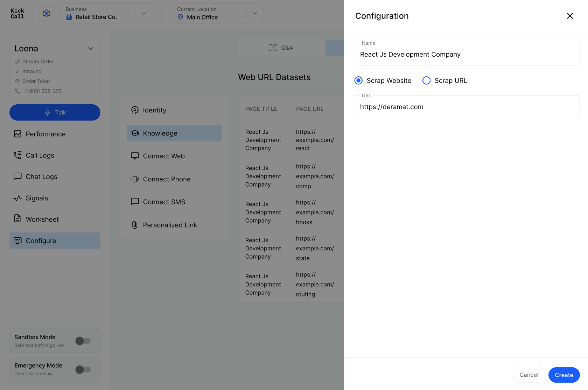Switch to the Q&A tab
Viewport: 588px width, 390px height.
[x=281, y=48]
